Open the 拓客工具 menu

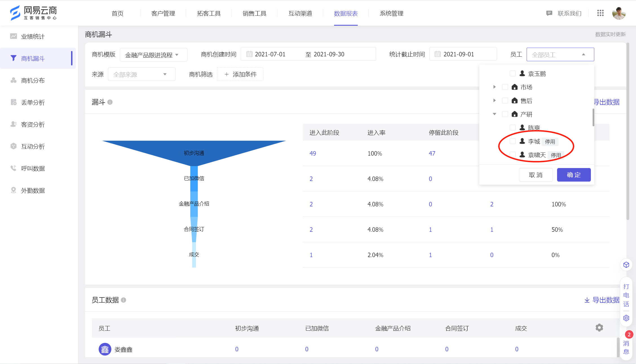pyautogui.click(x=209, y=13)
